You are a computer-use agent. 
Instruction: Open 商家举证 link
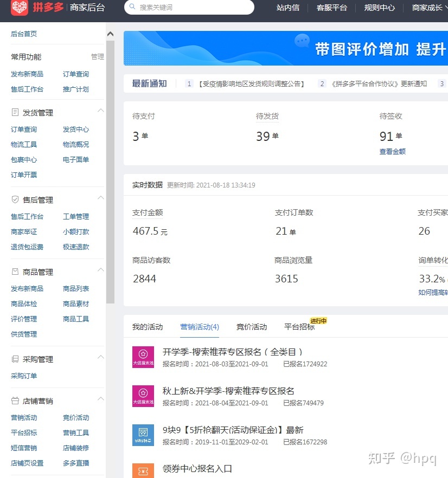(x=24, y=232)
